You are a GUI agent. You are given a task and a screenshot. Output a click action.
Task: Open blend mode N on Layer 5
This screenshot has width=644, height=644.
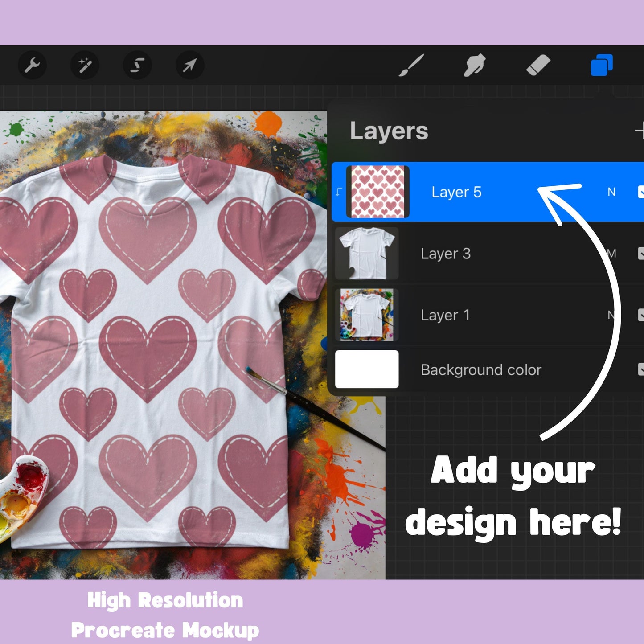click(611, 192)
